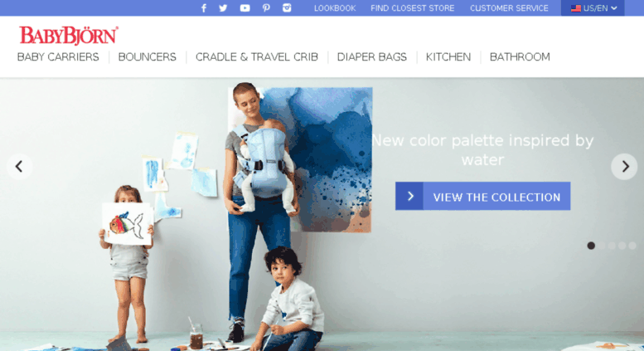Open the Bouncers menu
This screenshot has width=644, height=351.
147,56
